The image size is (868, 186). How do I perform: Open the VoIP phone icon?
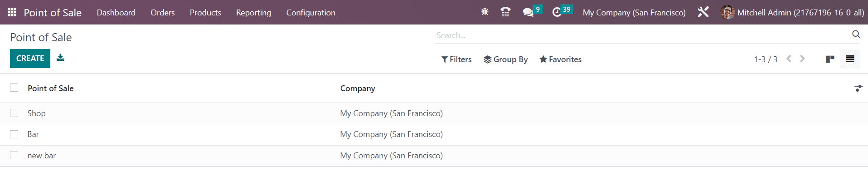[505, 12]
